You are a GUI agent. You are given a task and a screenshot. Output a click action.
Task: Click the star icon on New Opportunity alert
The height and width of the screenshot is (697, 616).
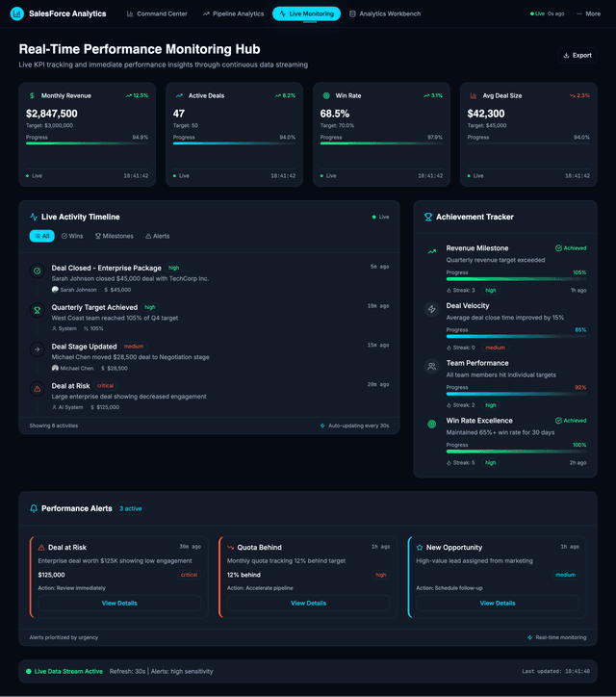click(420, 547)
